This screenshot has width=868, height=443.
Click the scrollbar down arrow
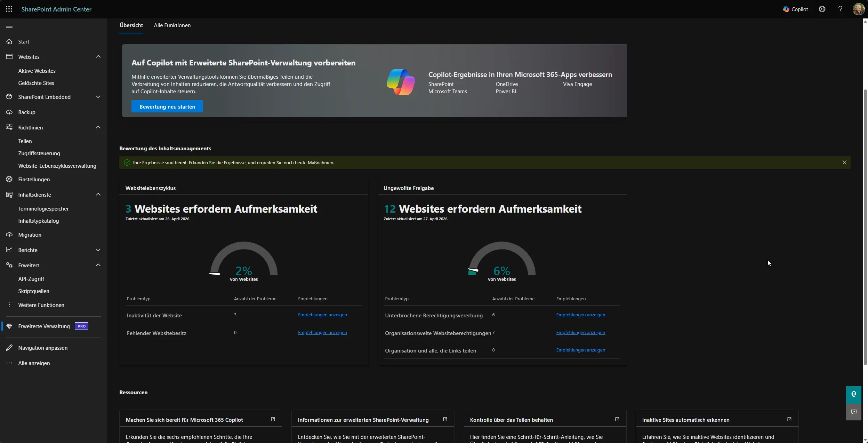pyautogui.click(x=865, y=440)
